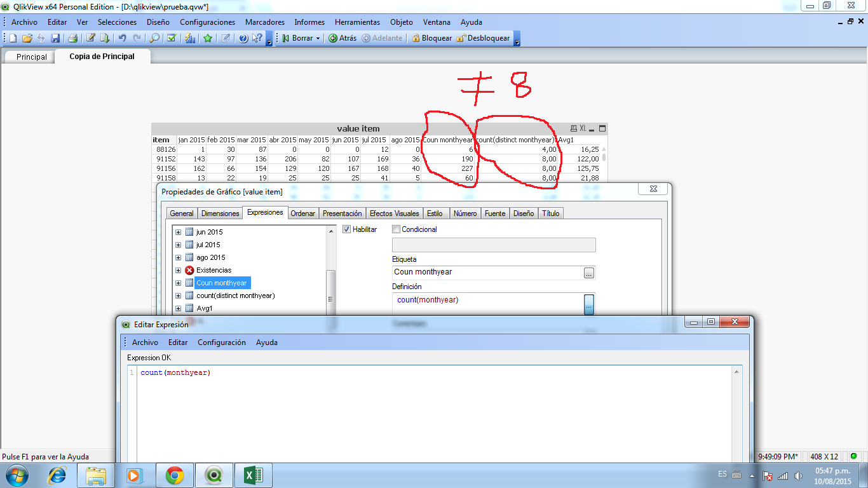
Task: Click the green star bookmark icon
Action: coord(208,38)
